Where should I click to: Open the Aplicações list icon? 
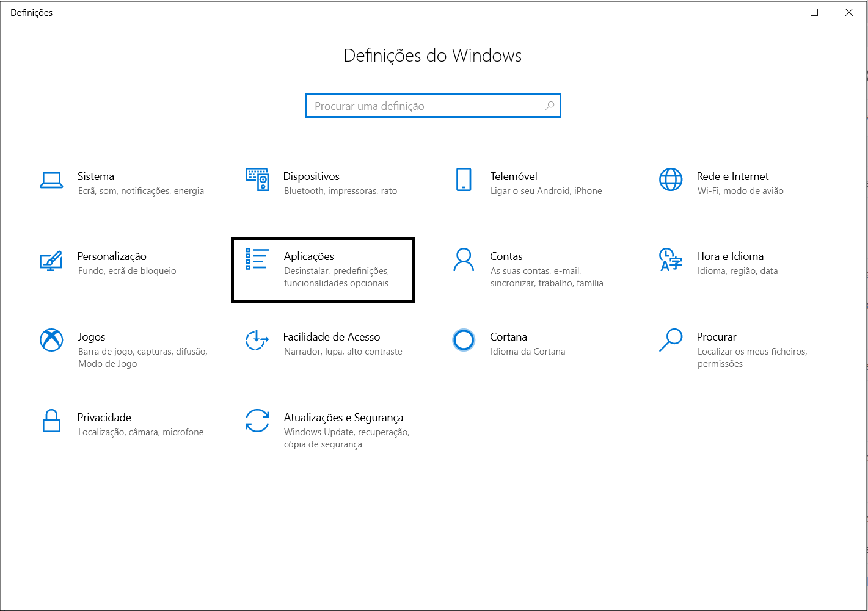257,259
